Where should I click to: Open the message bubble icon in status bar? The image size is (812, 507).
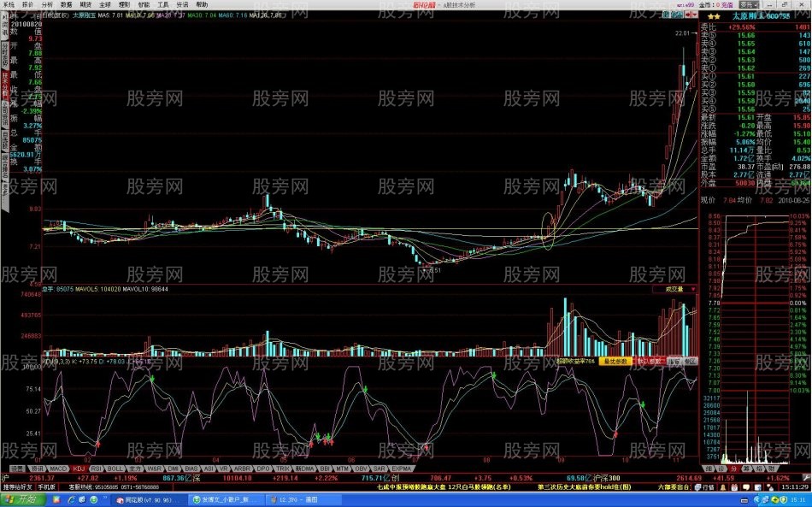click(745, 487)
